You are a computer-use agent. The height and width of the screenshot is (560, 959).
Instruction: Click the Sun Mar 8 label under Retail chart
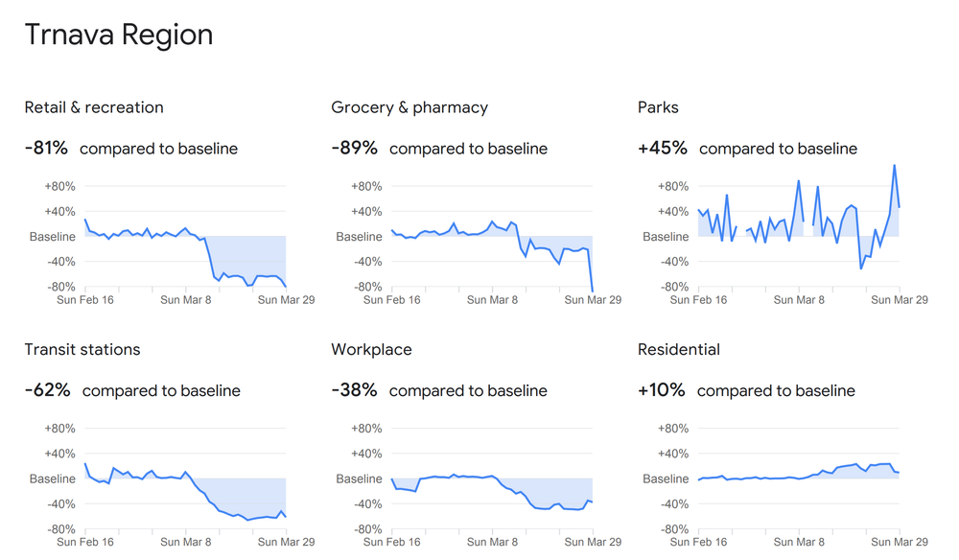[x=185, y=300]
